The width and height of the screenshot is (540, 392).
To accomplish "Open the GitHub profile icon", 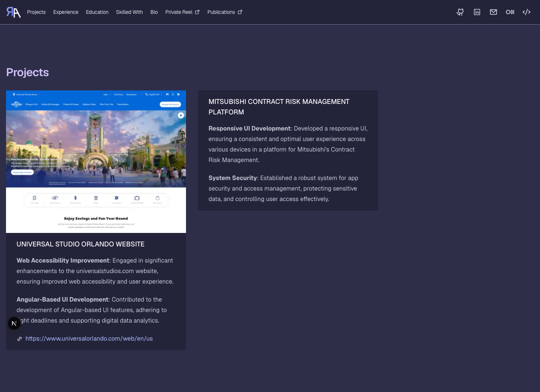I will coord(460,12).
